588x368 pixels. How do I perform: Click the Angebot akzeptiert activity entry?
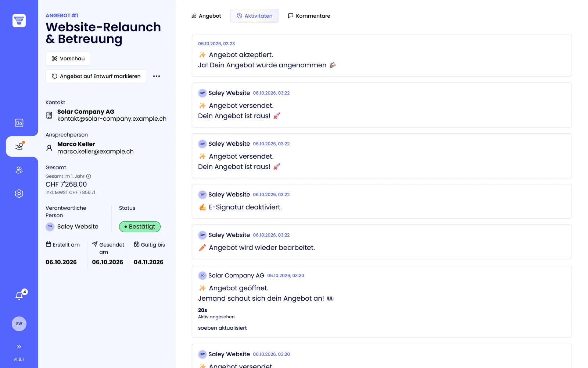click(x=382, y=56)
